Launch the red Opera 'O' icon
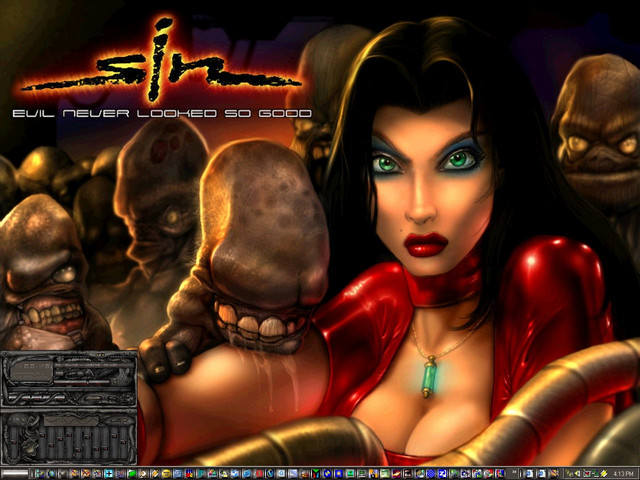 (259, 474)
